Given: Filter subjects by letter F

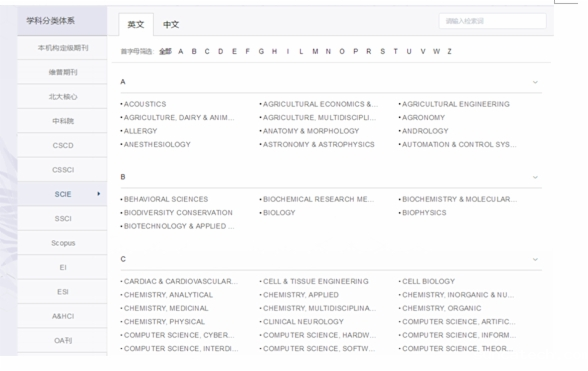Looking at the screenshot, I should (248, 51).
